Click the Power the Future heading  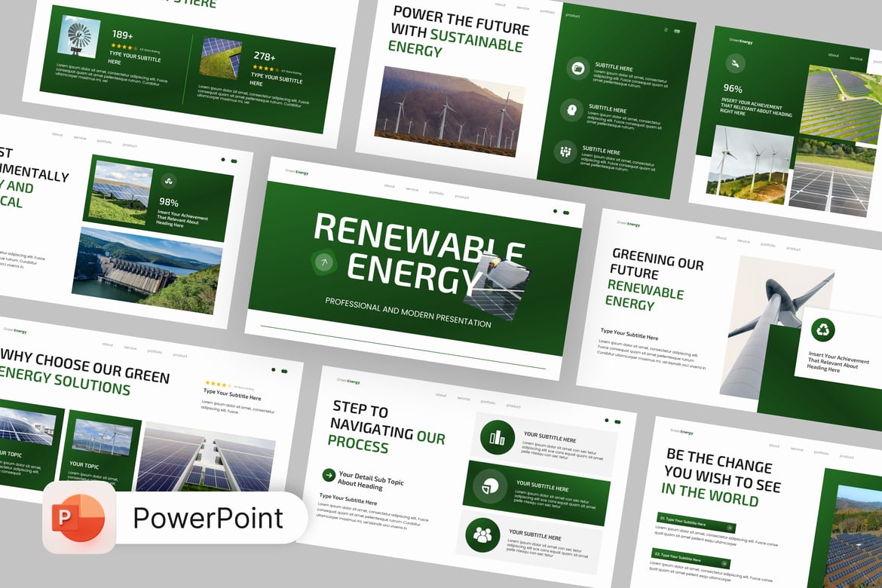click(x=459, y=33)
